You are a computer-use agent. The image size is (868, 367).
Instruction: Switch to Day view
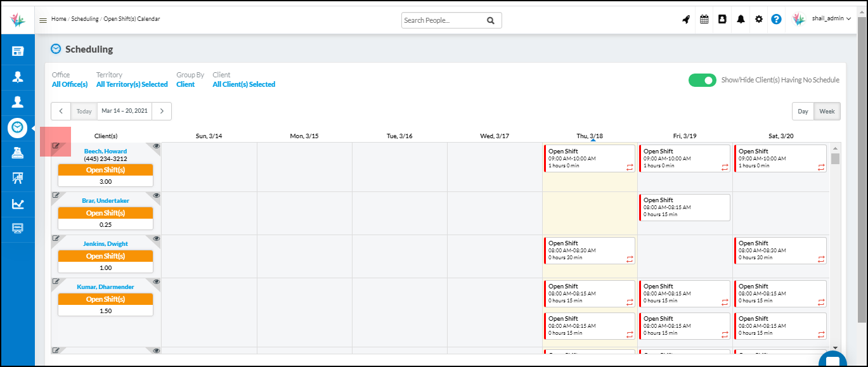coord(803,112)
